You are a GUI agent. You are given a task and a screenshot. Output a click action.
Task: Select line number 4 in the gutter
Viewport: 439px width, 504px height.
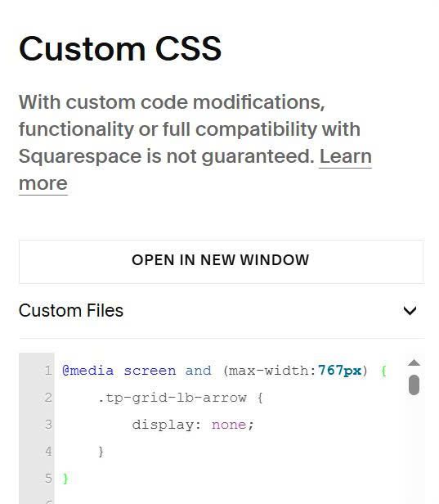48,452
